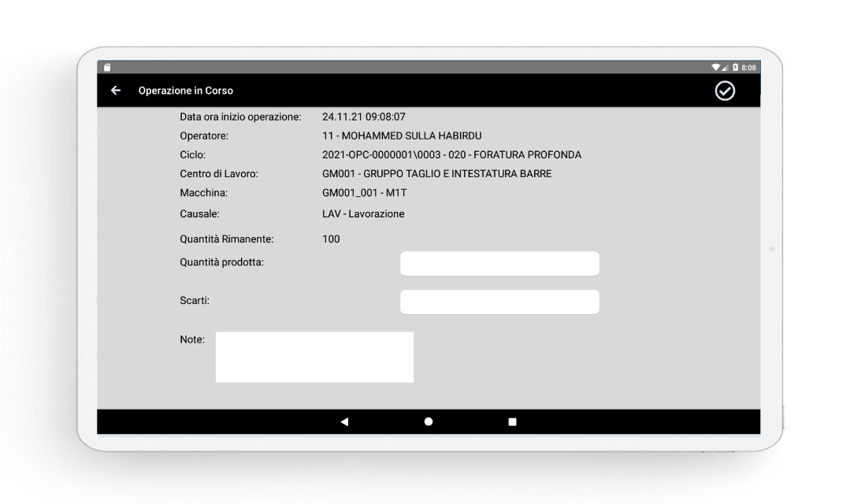
Task: Tap the Quantità Rimanente value 100
Action: tap(331, 239)
